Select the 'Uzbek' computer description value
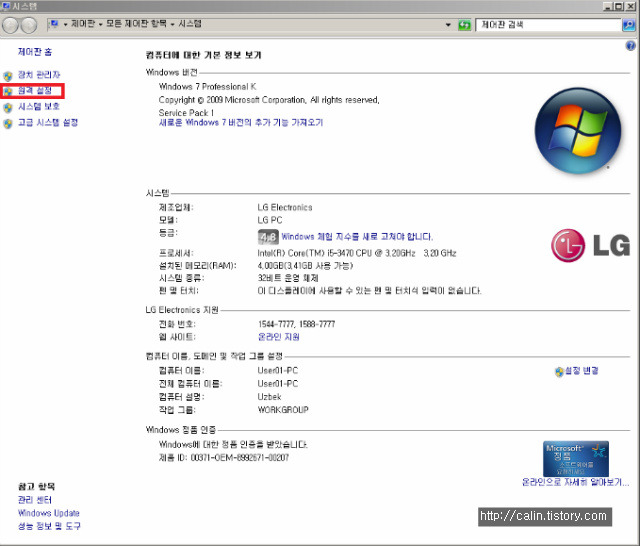Viewport: 640px width, 546px height. tap(269, 397)
